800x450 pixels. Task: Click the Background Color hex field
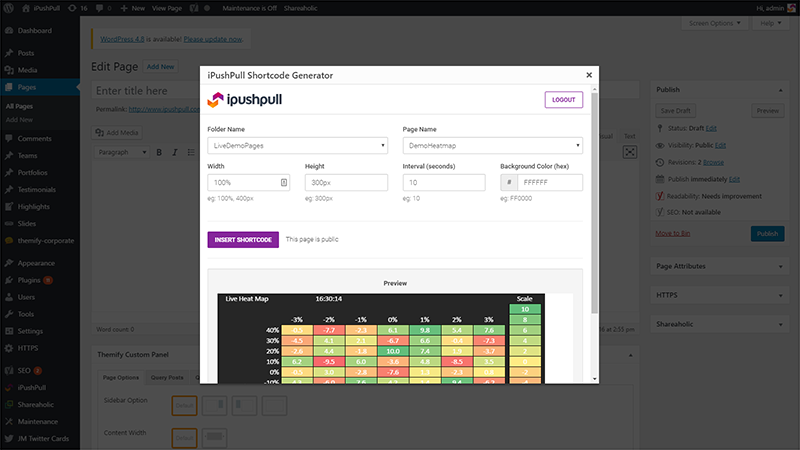pyautogui.click(x=550, y=182)
